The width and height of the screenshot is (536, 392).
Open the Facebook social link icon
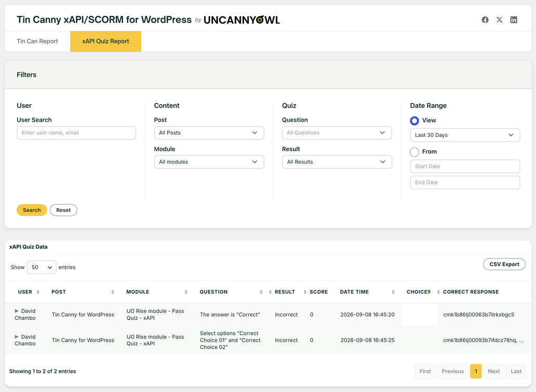[x=485, y=20]
